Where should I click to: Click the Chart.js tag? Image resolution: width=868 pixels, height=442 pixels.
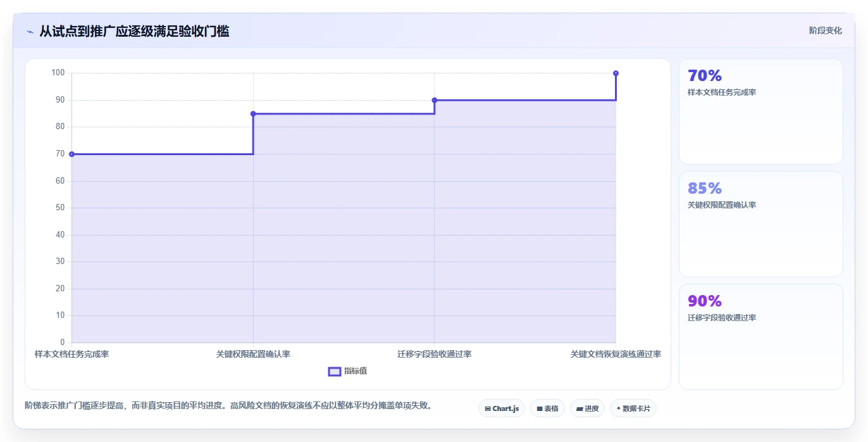pyautogui.click(x=502, y=408)
